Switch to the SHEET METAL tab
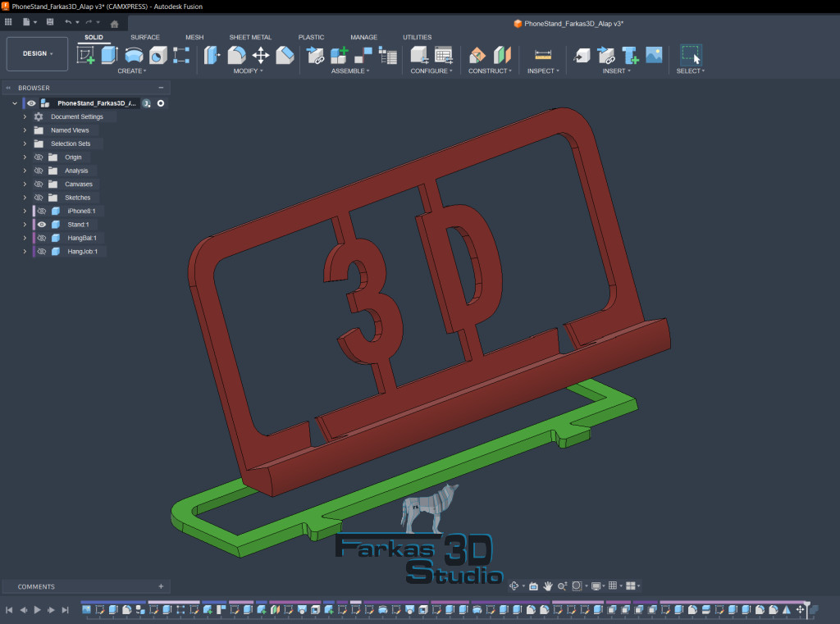Image resolution: width=840 pixels, height=624 pixels. click(x=250, y=38)
